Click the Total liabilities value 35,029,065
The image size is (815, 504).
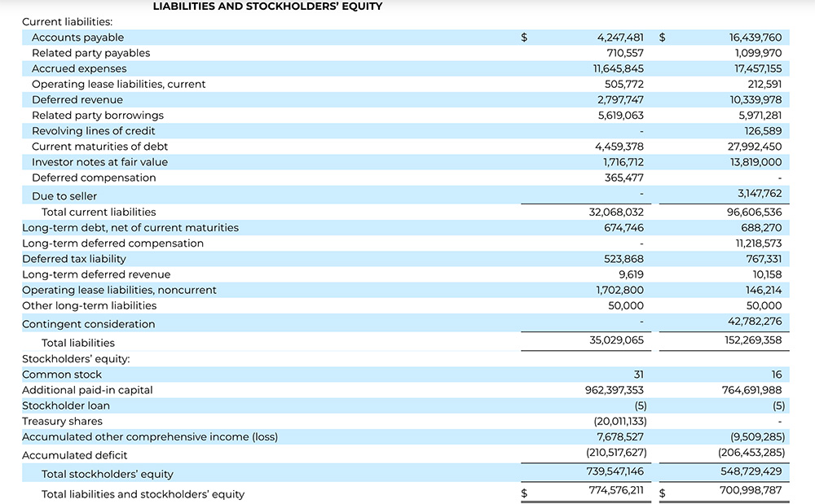click(616, 340)
